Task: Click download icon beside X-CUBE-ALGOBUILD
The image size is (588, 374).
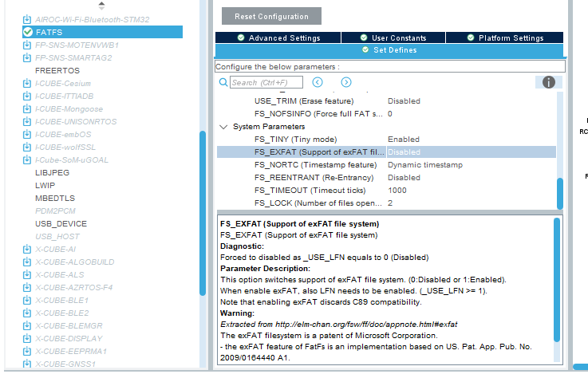Action: pyautogui.click(x=27, y=262)
